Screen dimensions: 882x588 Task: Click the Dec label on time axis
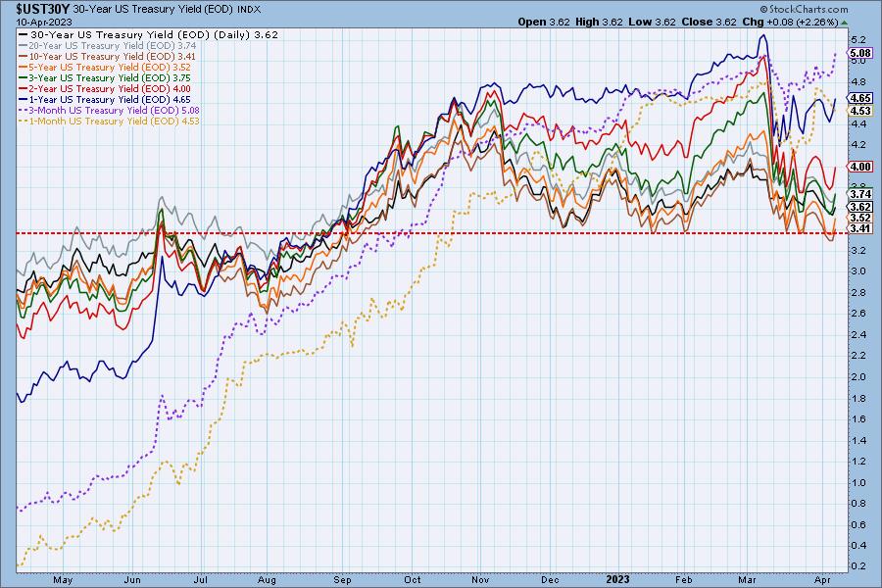(550, 579)
